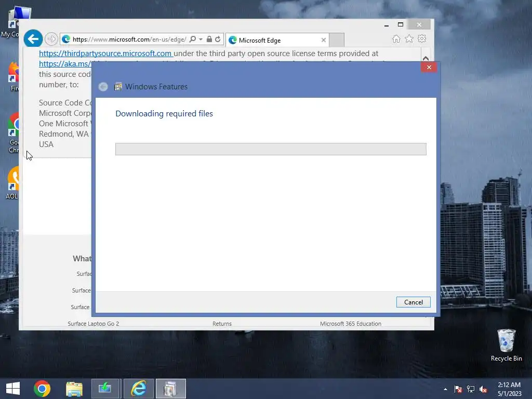Open the Windows Start button
532x399 pixels.
(x=13, y=389)
